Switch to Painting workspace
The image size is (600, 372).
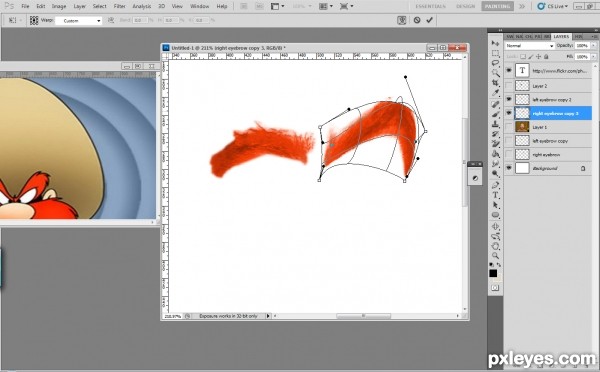(x=497, y=6)
